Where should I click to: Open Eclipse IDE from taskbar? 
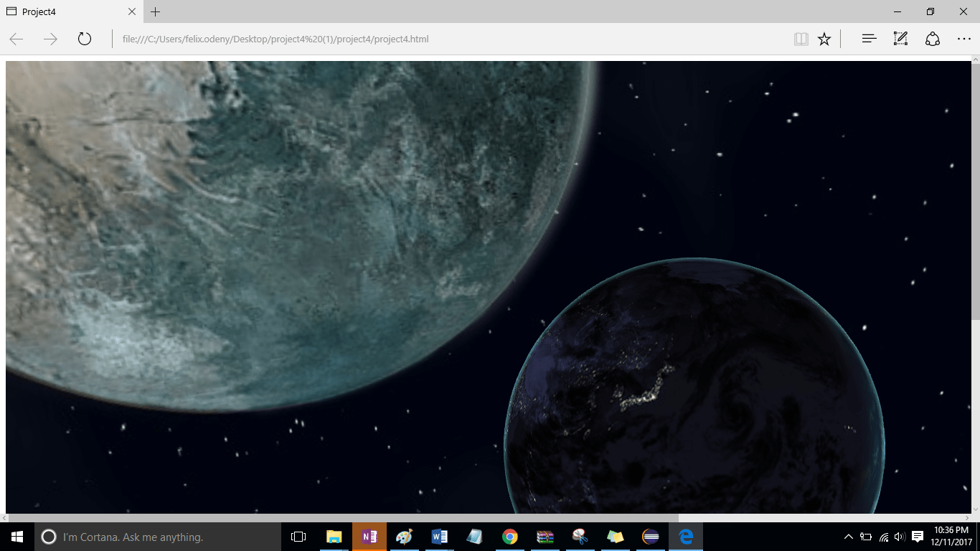click(x=651, y=537)
